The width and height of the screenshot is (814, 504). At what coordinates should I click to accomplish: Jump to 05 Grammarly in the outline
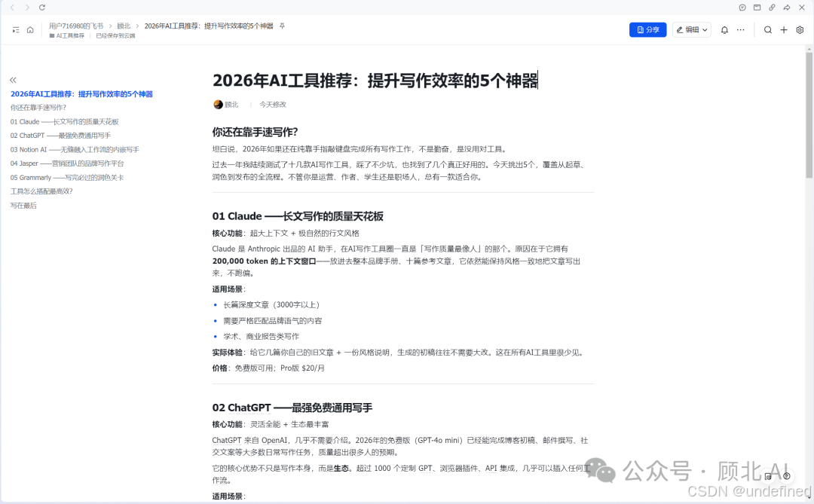67,178
